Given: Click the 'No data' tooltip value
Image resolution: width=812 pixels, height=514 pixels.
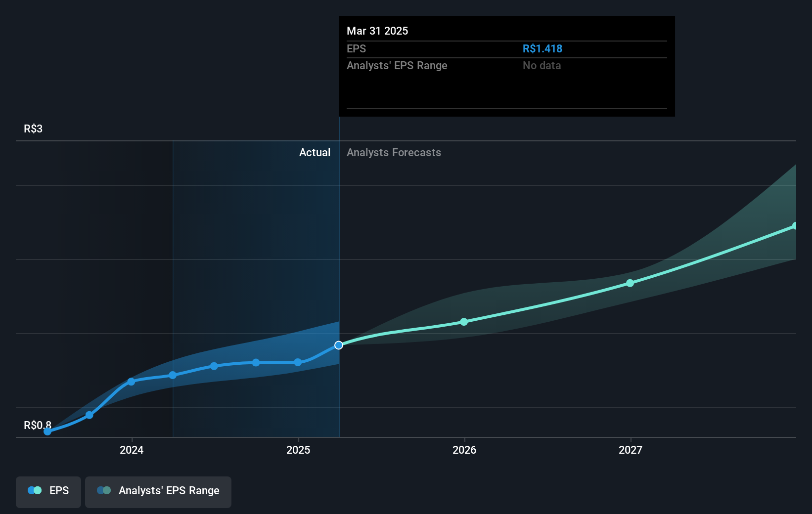Looking at the screenshot, I should pyautogui.click(x=541, y=65).
